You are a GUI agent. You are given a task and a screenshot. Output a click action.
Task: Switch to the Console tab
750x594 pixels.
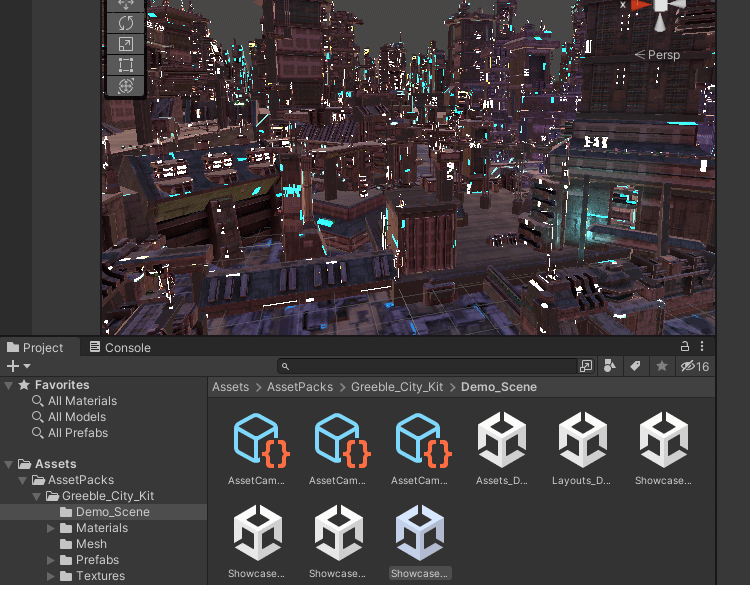pyautogui.click(x=119, y=348)
